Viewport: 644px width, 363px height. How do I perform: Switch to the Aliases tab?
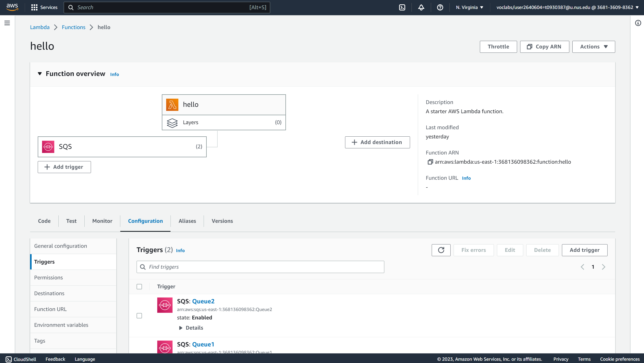[x=187, y=221]
